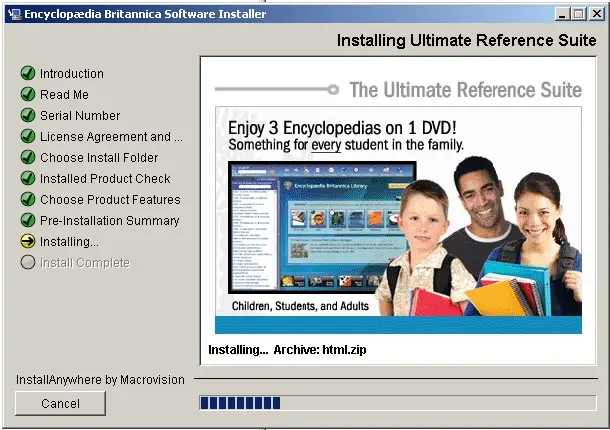The width and height of the screenshot is (610, 430).
Task: Click the green check icon beside Introduction
Action: click(28, 73)
